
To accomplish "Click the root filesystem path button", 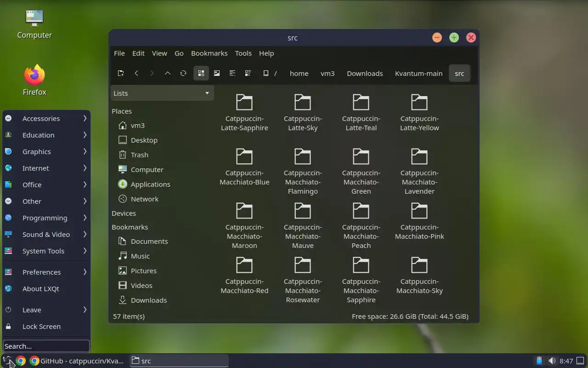I will coord(270,73).
